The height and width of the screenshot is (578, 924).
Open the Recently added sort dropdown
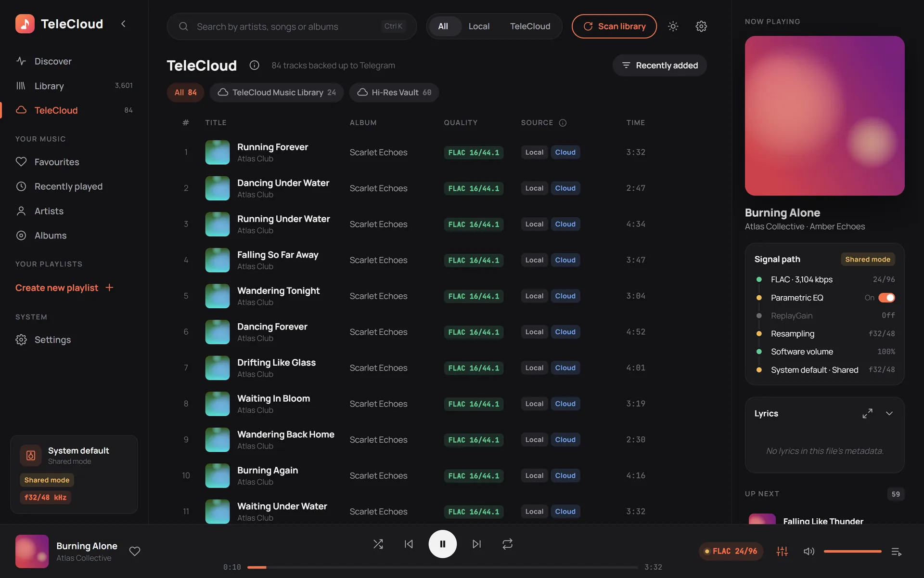click(659, 65)
